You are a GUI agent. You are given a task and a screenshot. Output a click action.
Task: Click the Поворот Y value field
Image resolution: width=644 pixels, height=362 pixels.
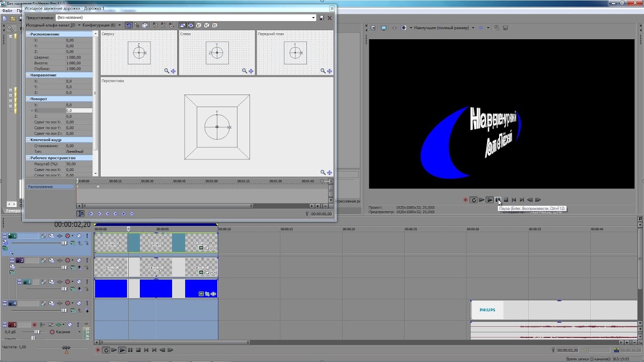(78, 111)
